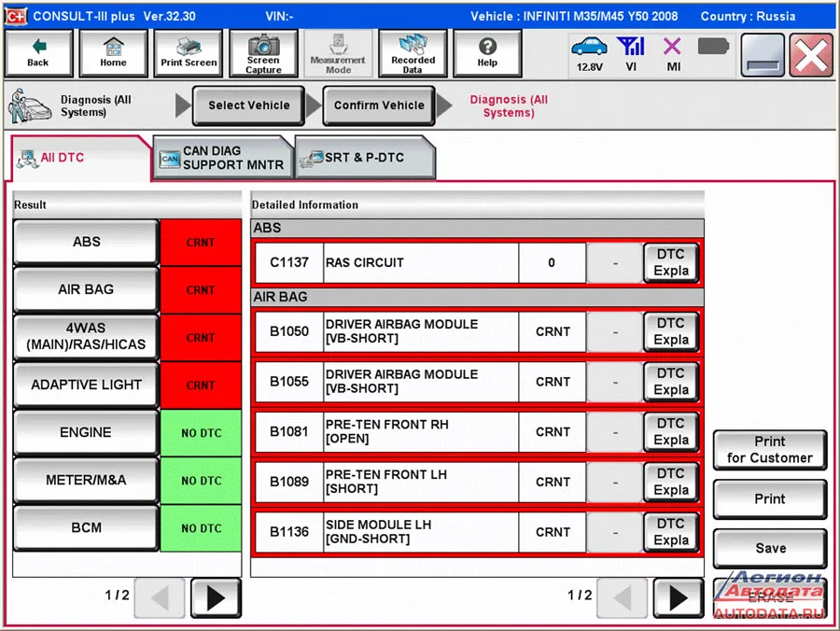Open Recorded Data
Screen dimensions: 840x631
(x=413, y=53)
